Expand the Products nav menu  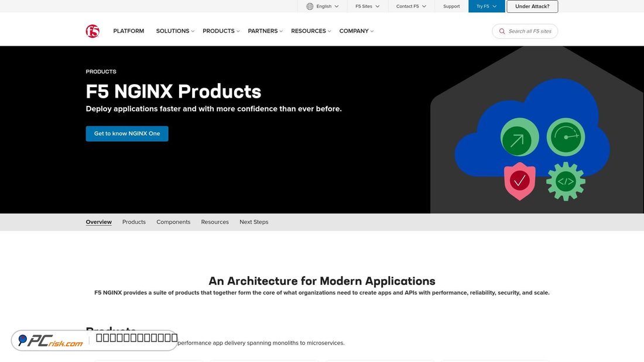click(x=221, y=31)
